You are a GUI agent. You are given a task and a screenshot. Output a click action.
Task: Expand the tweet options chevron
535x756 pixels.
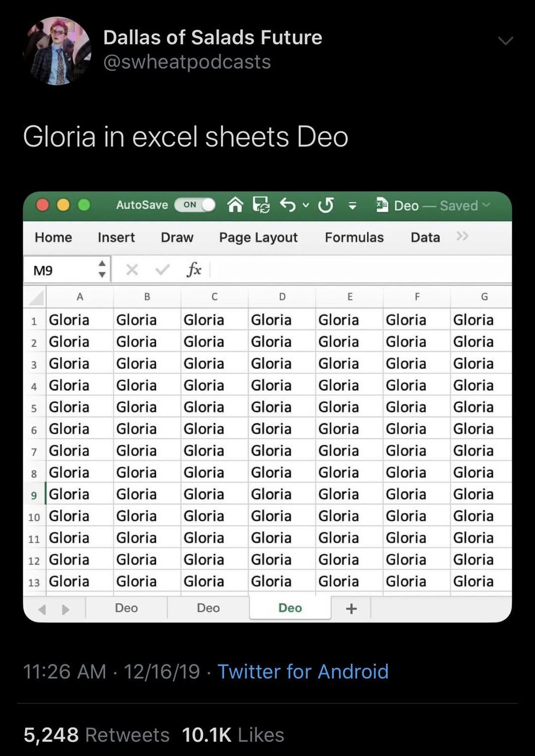(x=505, y=41)
